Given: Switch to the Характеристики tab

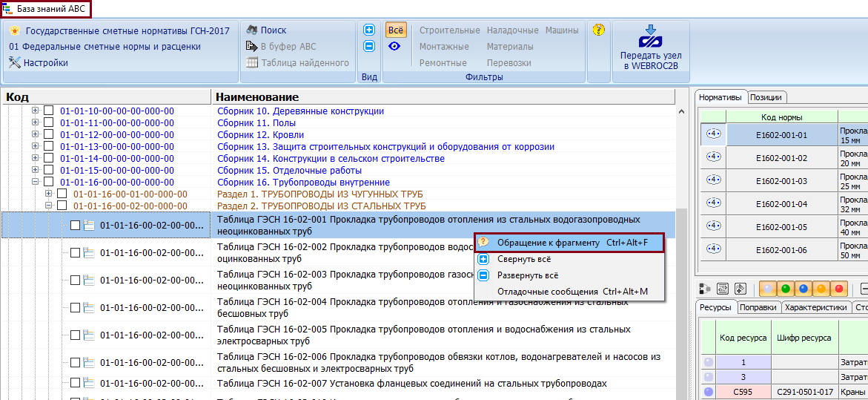Looking at the screenshot, I should click(817, 307).
